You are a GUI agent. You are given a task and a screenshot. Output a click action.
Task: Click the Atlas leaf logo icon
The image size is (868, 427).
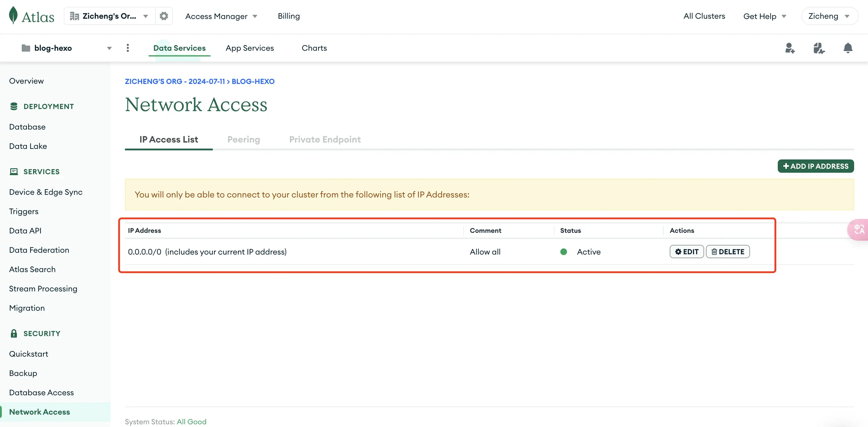(x=13, y=15)
